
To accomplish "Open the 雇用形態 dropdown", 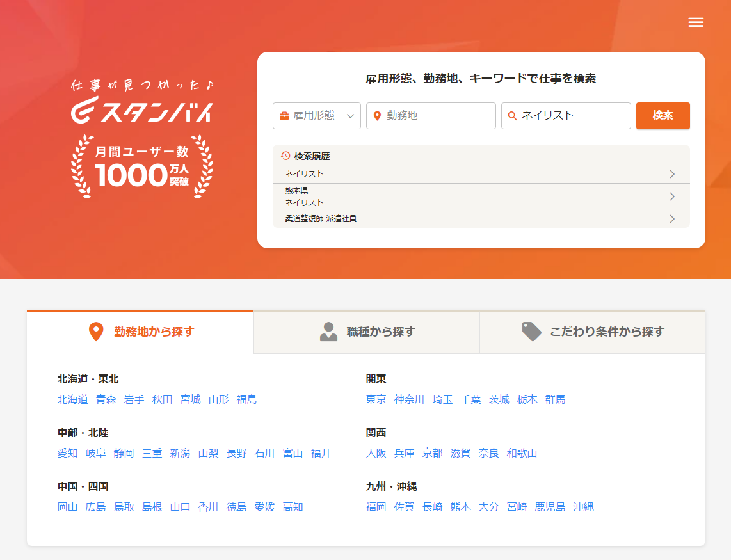I will (x=317, y=116).
